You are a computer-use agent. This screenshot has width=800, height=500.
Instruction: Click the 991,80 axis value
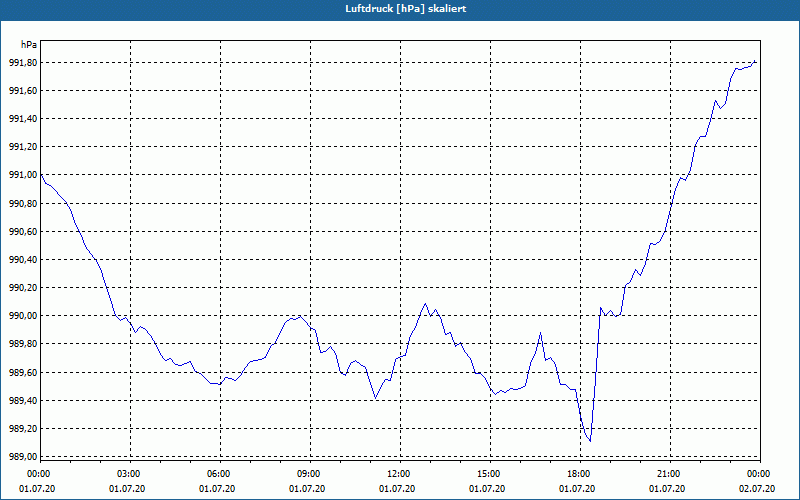[23, 63]
